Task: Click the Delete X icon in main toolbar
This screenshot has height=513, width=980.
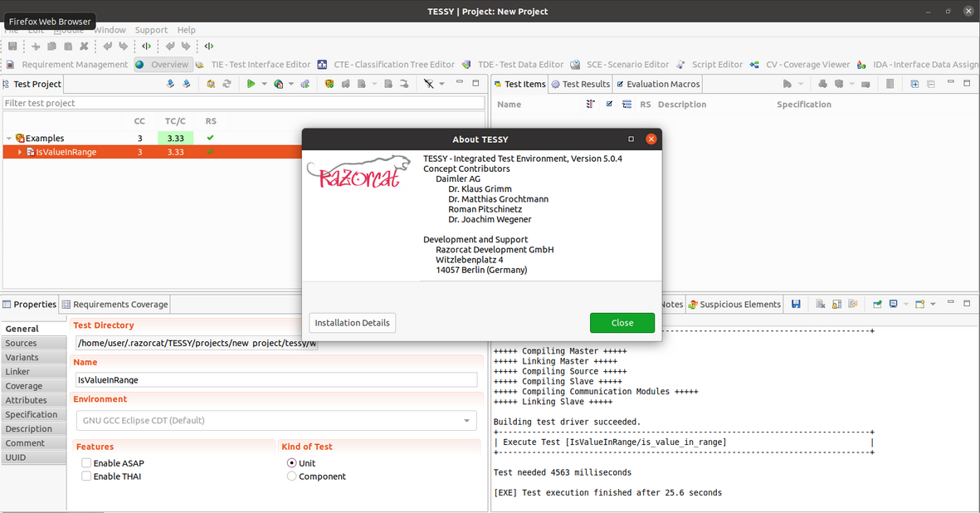Action: pos(85,46)
